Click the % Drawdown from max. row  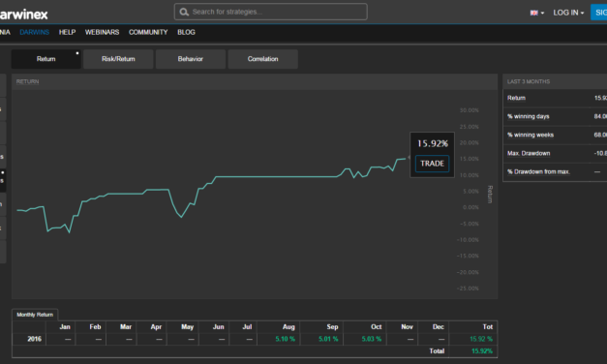pyautogui.click(x=555, y=171)
